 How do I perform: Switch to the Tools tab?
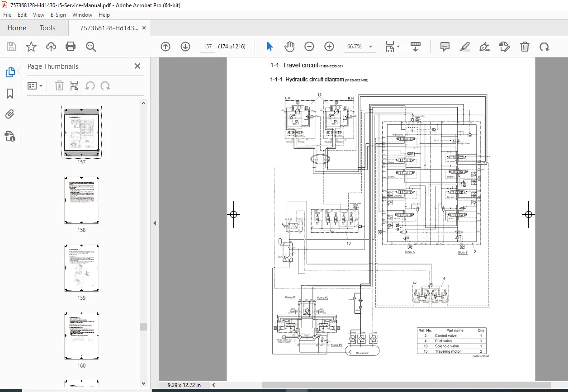(47, 28)
